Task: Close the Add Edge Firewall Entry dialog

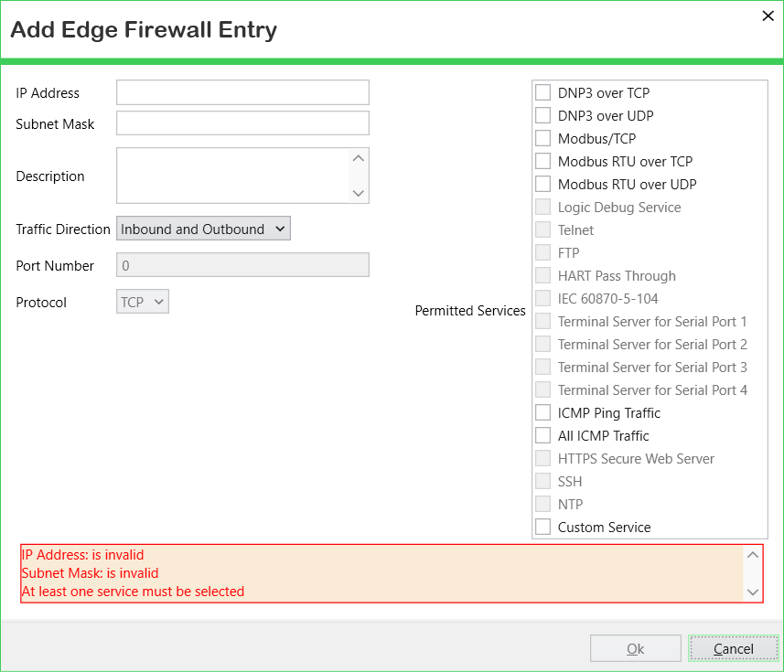Action: (768, 16)
